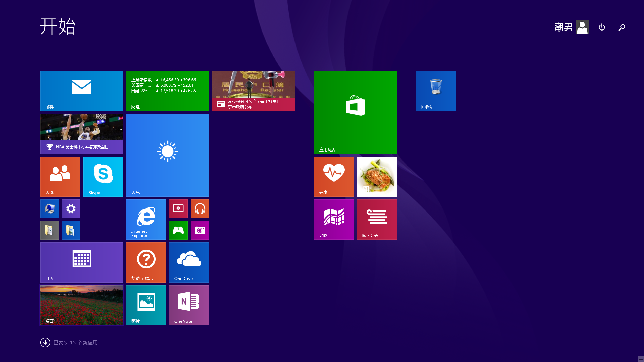The image size is (644, 362).
Task: Open the Health (健康) tile
Action: 334,177
